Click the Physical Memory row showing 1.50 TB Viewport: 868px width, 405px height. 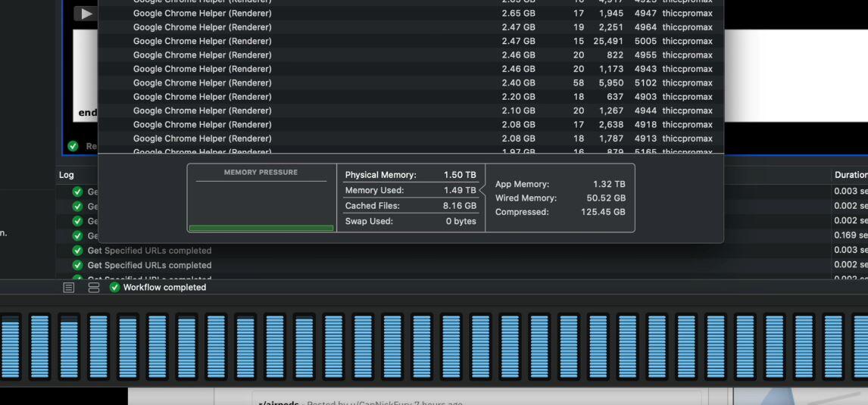(x=411, y=175)
